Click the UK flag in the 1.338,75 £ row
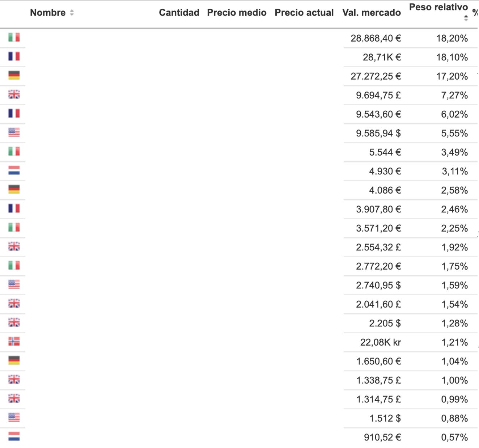The width and height of the screenshot is (479, 448). [x=14, y=379]
